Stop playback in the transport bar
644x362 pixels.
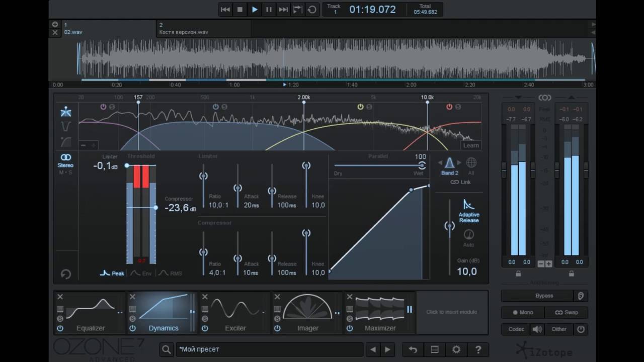[x=240, y=10]
